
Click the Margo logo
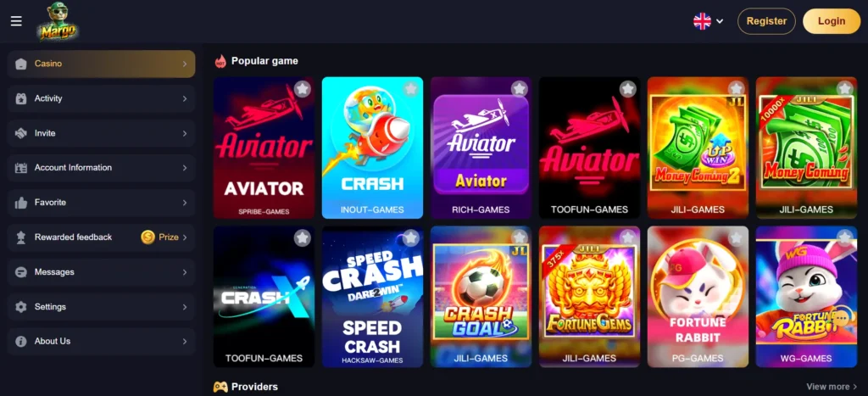(x=57, y=22)
